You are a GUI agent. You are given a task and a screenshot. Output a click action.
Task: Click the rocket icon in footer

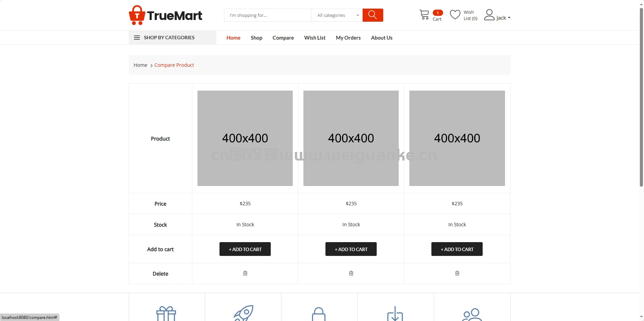click(243, 313)
